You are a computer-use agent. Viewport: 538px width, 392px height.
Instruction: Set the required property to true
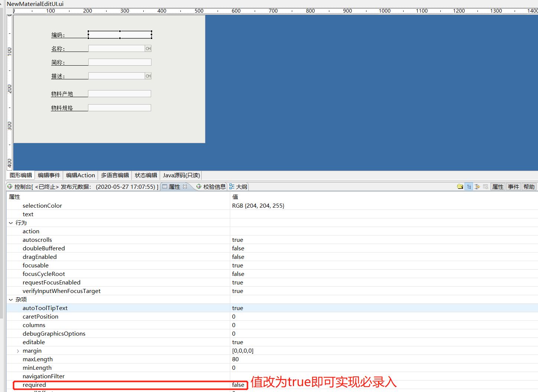[238, 385]
